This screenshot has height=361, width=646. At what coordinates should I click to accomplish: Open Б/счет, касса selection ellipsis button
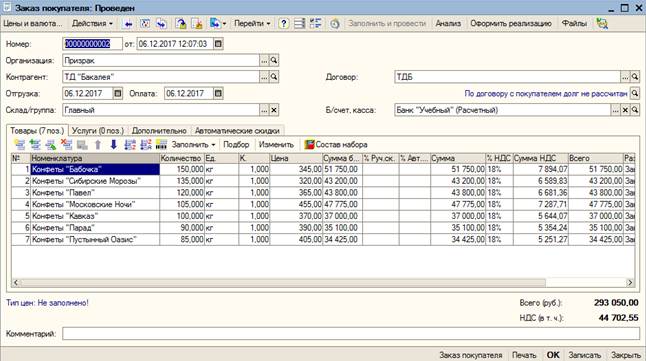pyautogui.click(x=615, y=110)
